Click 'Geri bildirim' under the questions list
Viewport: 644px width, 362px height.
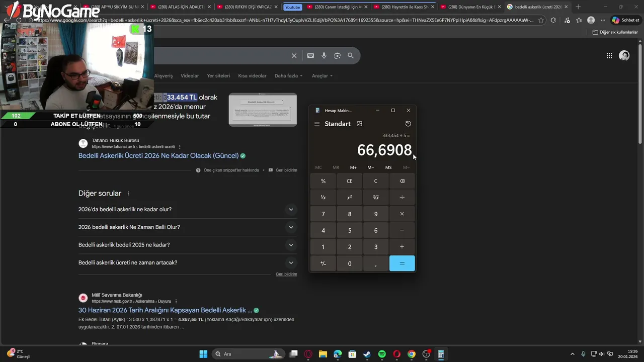(x=286, y=274)
